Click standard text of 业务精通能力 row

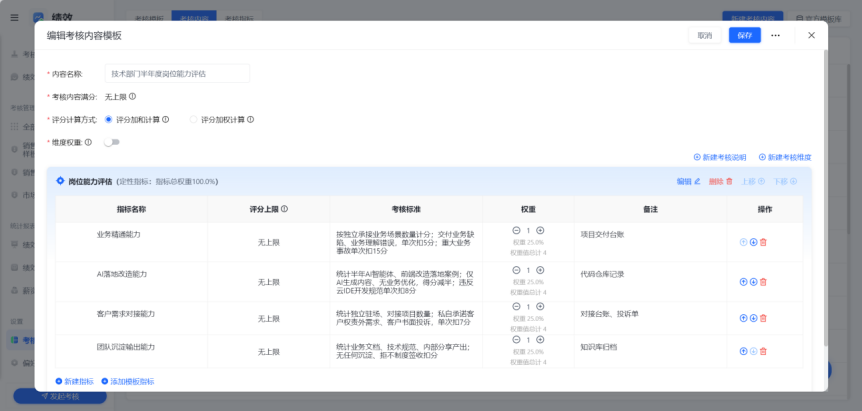click(x=406, y=242)
